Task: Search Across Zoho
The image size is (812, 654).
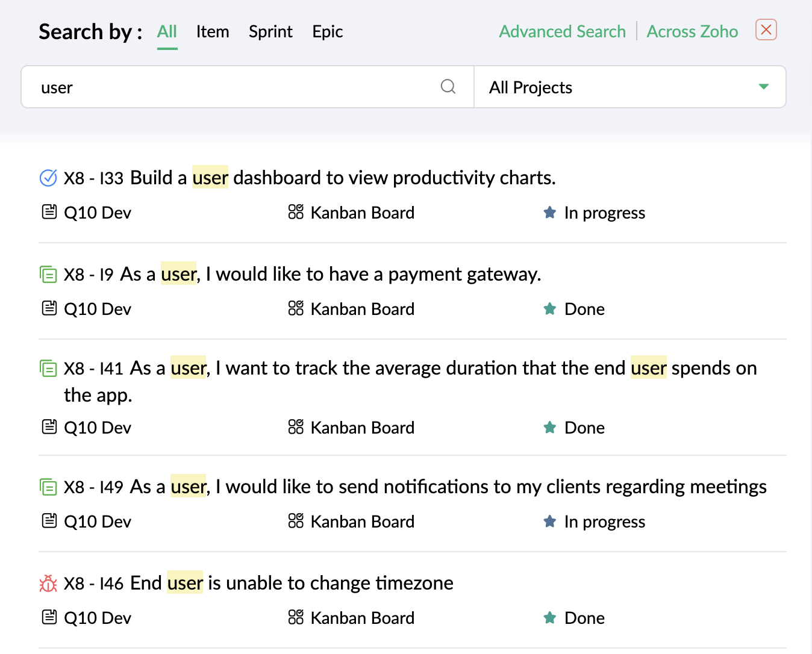Action: tap(692, 31)
